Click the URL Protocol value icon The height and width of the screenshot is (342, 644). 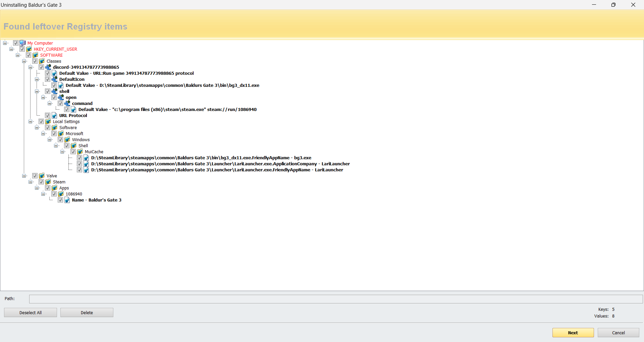(x=54, y=115)
